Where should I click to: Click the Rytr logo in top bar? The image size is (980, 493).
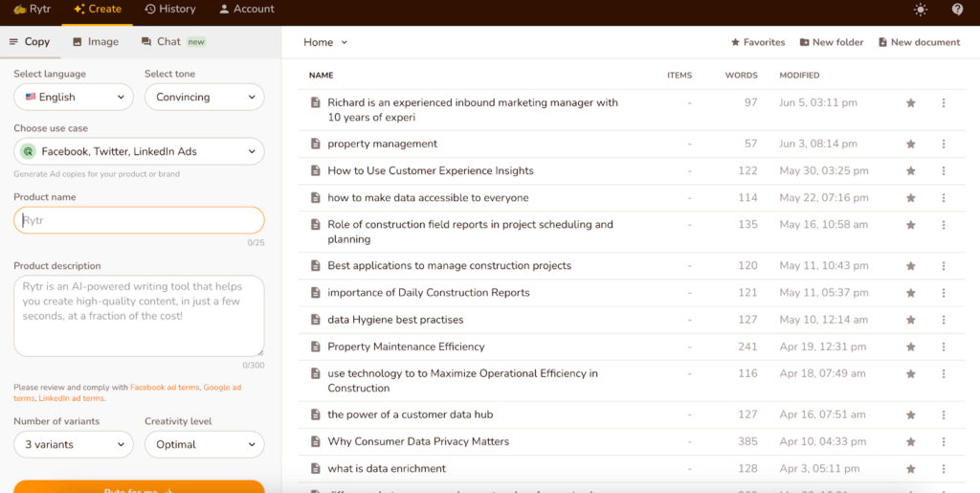[33, 10]
